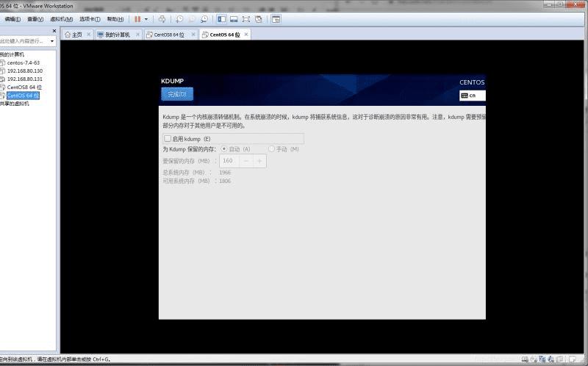Screen dimensions: 588x366
Task: Open the snapshot manager icon
Action: (204, 19)
